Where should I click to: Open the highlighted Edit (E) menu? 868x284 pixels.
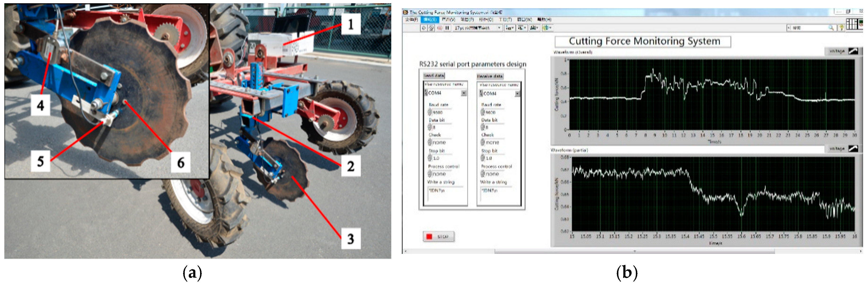click(429, 20)
